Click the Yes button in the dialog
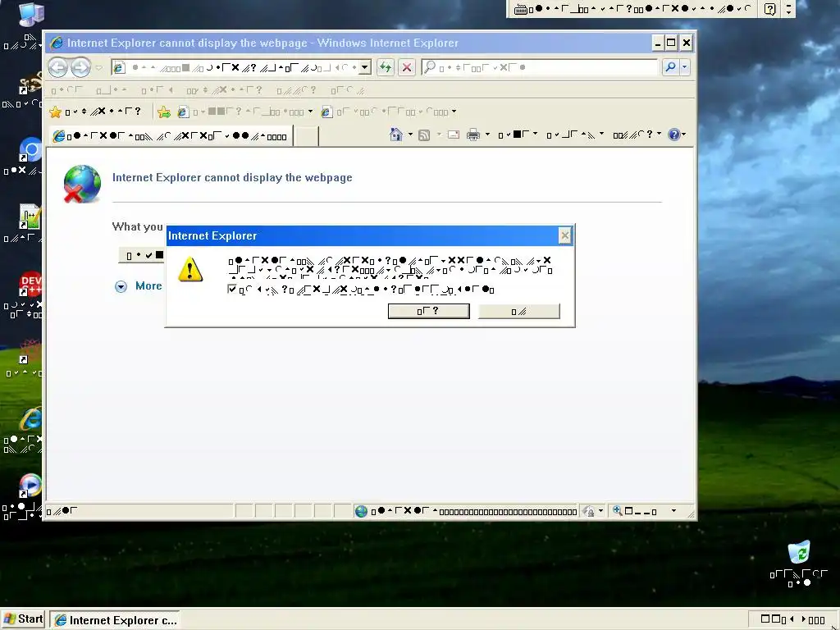Viewport: 840px width, 630px height. (x=428, y=311)
